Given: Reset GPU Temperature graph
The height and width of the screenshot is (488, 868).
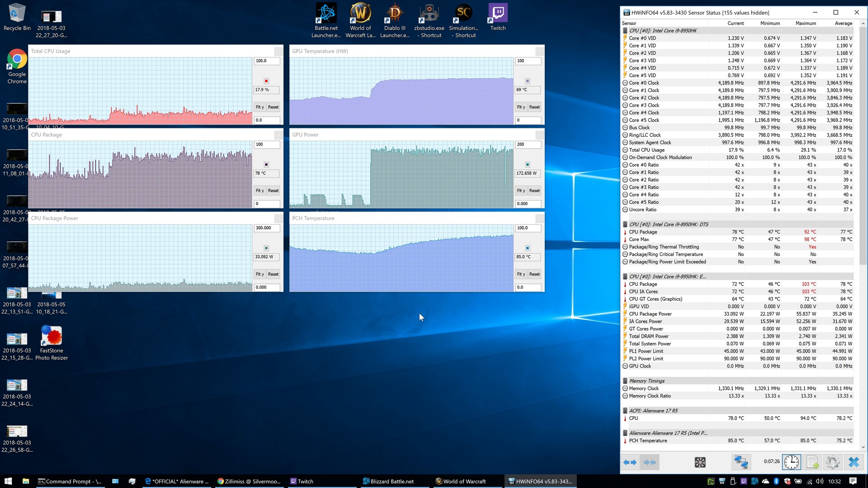Looking at the screenshot, I should click(535, 107).
